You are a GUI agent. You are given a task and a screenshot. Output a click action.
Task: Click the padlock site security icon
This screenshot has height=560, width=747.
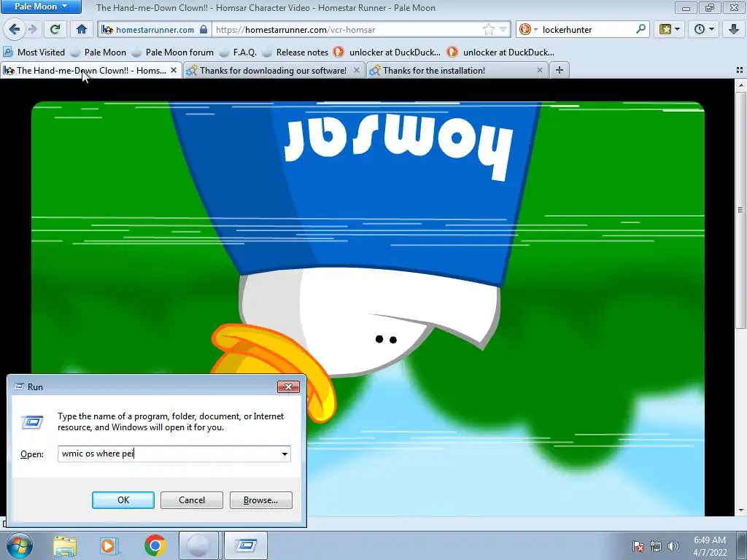click(x=204, y=29)
